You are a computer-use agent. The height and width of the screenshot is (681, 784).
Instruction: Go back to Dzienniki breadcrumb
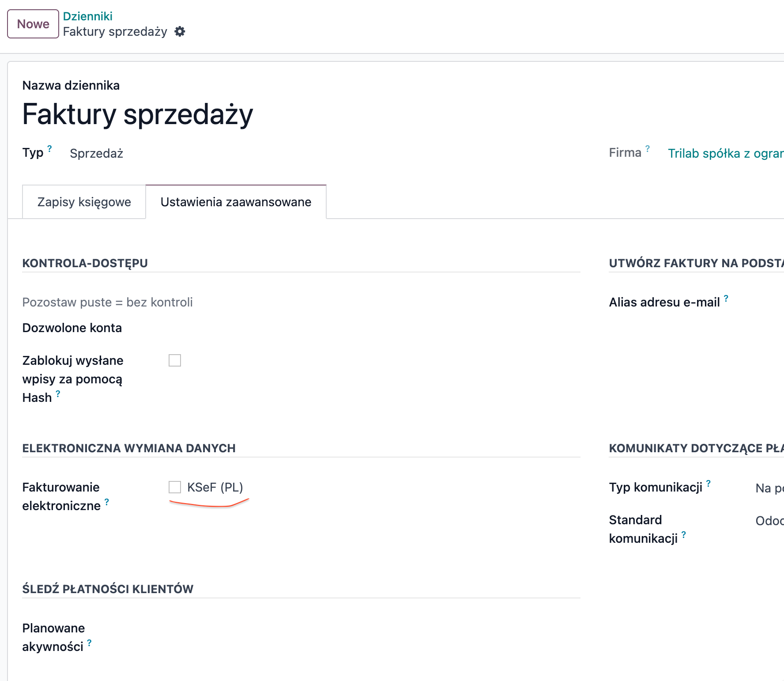coord(87,16)
